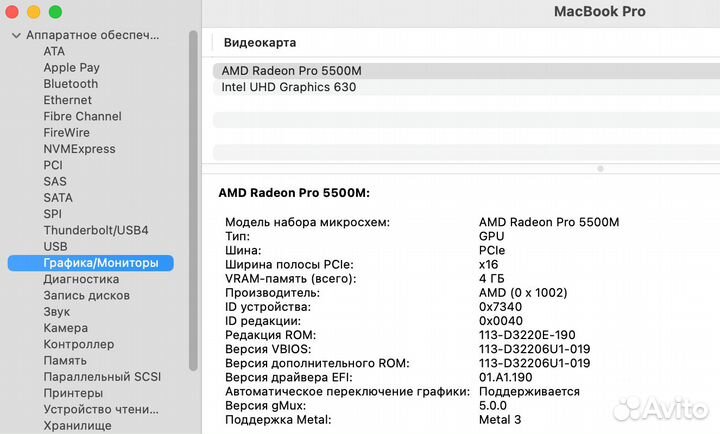Viewport: 720px width, 434px height.
Task: Click gMux version 5.0.0
Action: 493,406
